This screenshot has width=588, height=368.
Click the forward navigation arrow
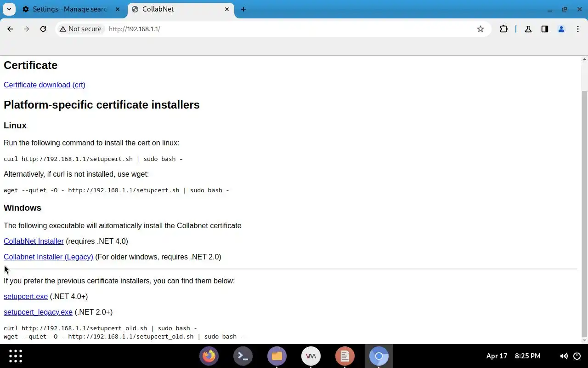coord(27,29)
